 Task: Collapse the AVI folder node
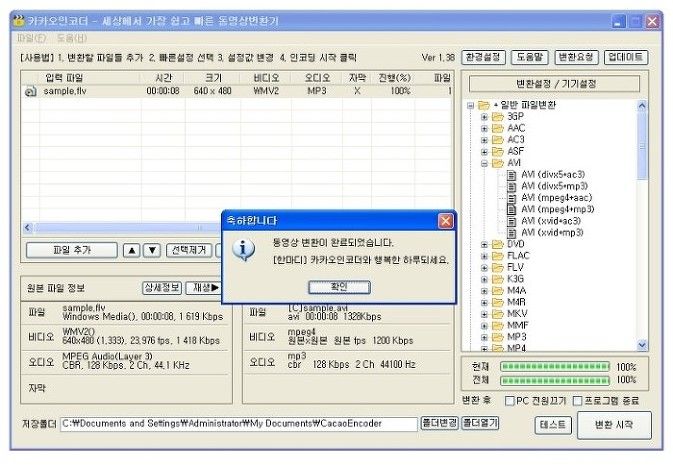pyautogui.click(x=484, y=163)
